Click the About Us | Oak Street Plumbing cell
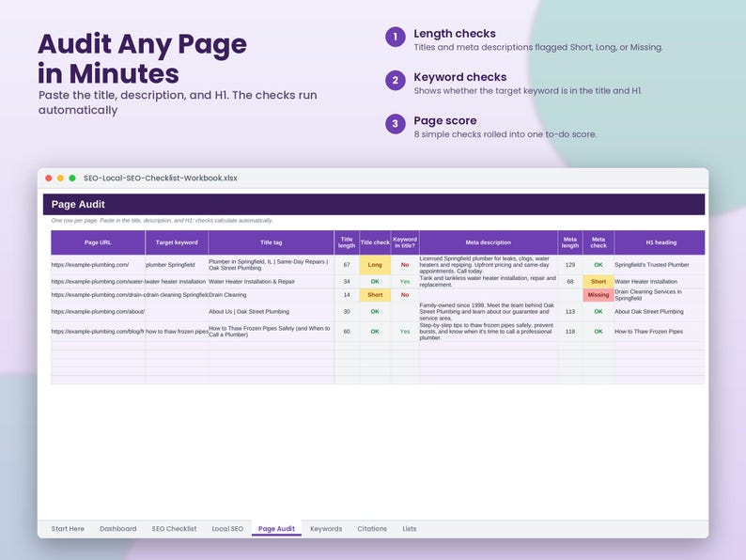The width and height of the screenshot is (746, 560). pos(272,312)
